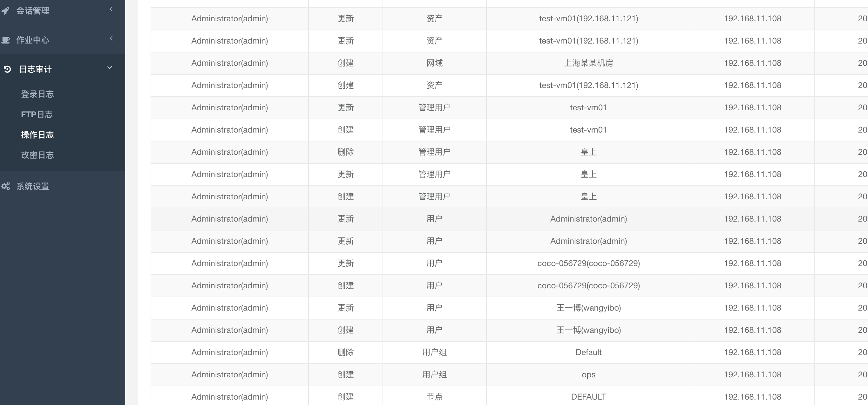Screen dimensions: 868x405
Task: Click 192.168.11.108 address in ops row
Action: coord(753,375)
